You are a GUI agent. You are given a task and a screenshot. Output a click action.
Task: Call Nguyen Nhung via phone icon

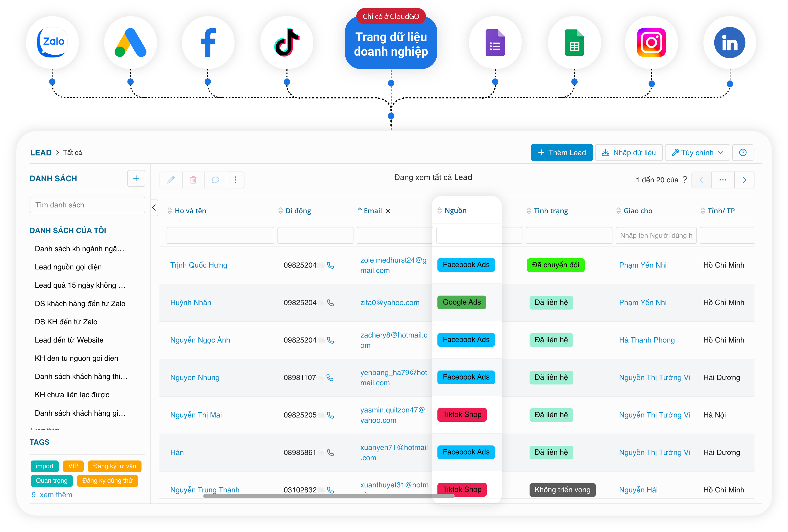coord(330,377)
